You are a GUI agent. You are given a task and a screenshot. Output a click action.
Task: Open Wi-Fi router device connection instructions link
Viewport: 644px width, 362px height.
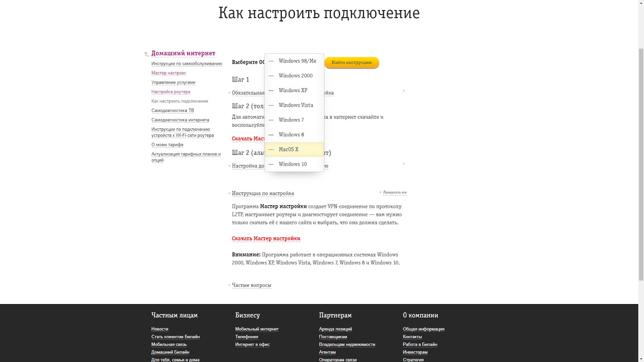pyautogui.click(x=182, y=132)
